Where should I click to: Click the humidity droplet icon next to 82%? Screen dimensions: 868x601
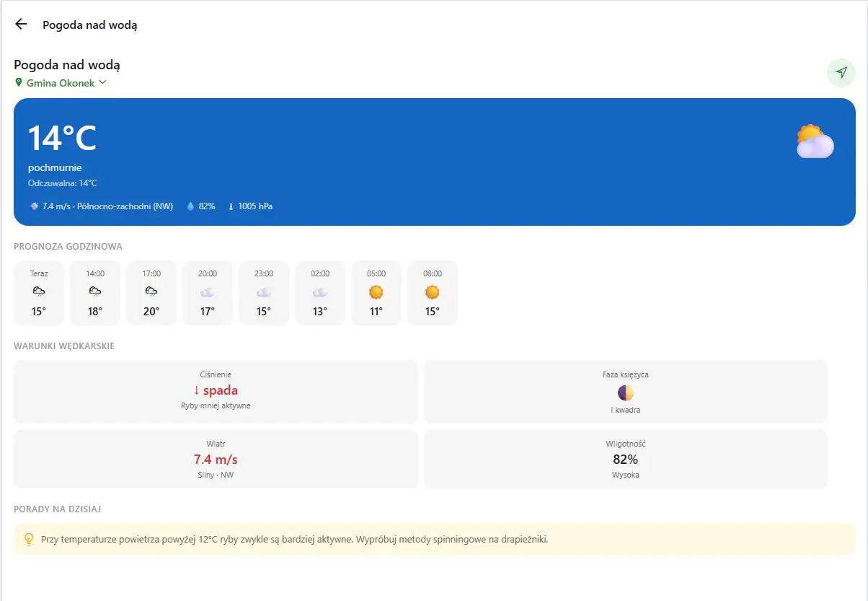[x=191, y=206]
